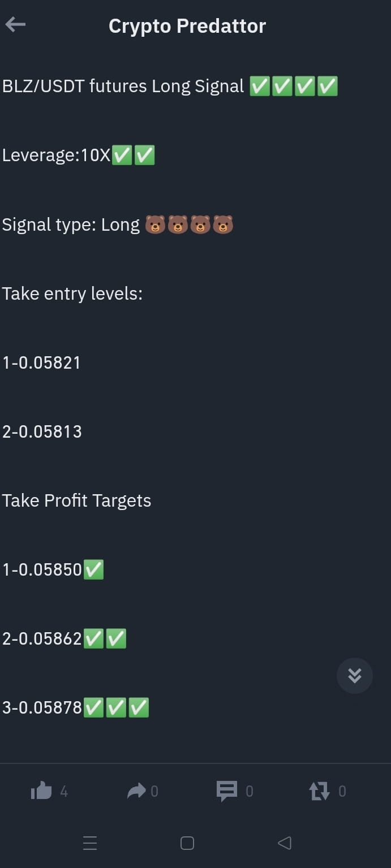Repost the BLZ/USDT signal

click(x=320, y=791)
